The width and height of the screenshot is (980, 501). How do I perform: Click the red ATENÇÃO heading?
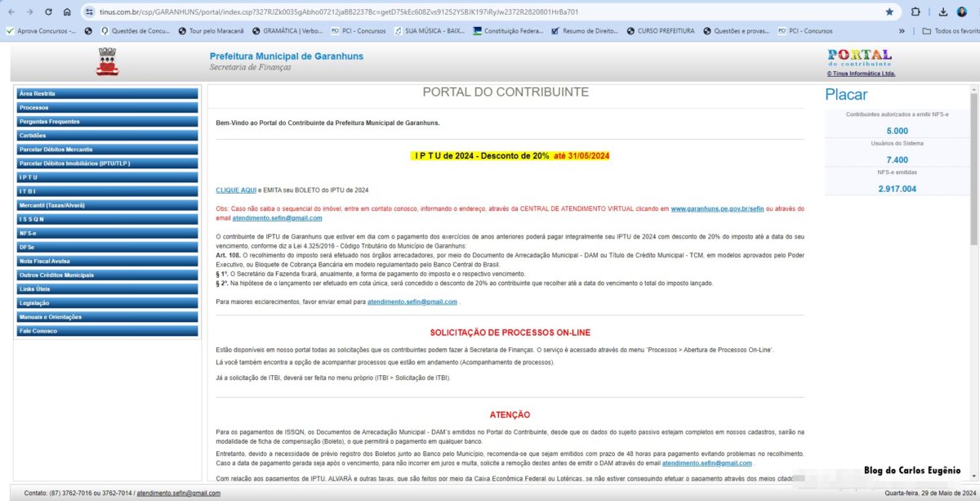click(510, 415)
